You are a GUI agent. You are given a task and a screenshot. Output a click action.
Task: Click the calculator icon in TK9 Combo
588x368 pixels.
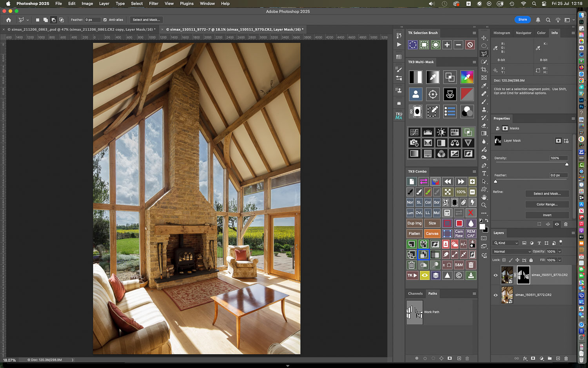click(x=447, y=213)
